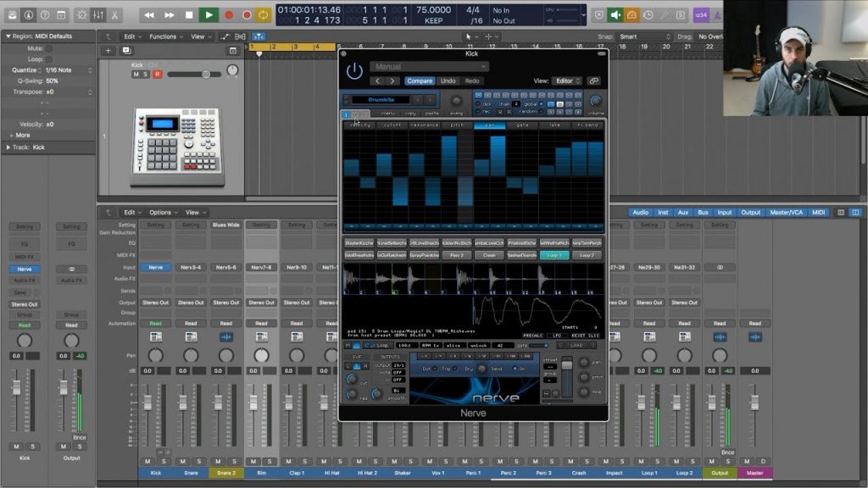The height and width of the screenshot is (488, 868).
Task: Open the Mixer with the faders icon
Action: pos(99,14)
